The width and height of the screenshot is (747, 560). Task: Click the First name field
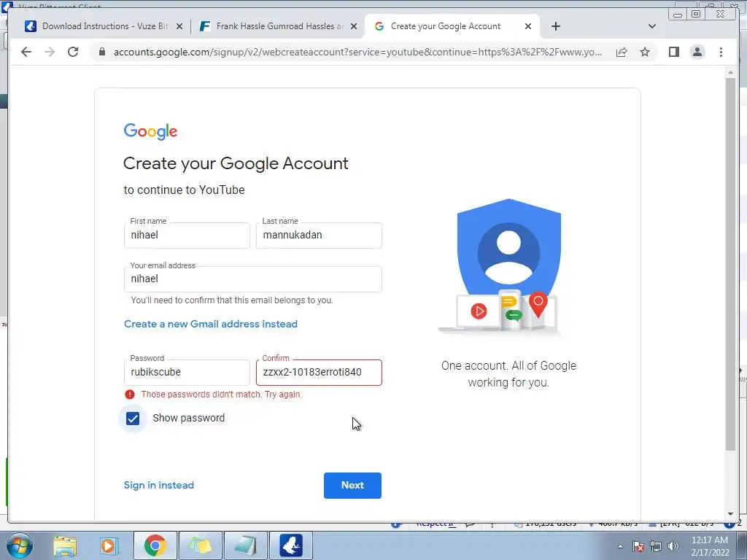(187, 236)
